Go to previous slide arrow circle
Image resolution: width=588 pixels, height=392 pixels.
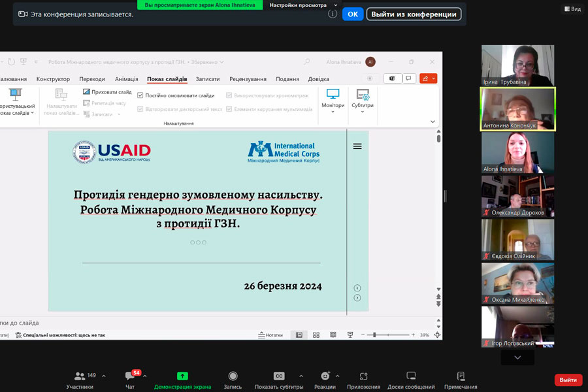click(x=357, y=288)
